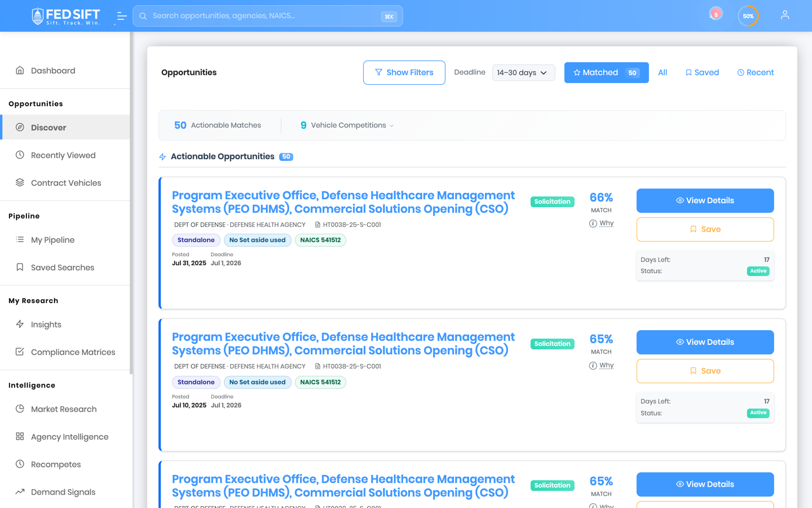Click the Saved Searches bookmark icon

click(x=20, y=267)
